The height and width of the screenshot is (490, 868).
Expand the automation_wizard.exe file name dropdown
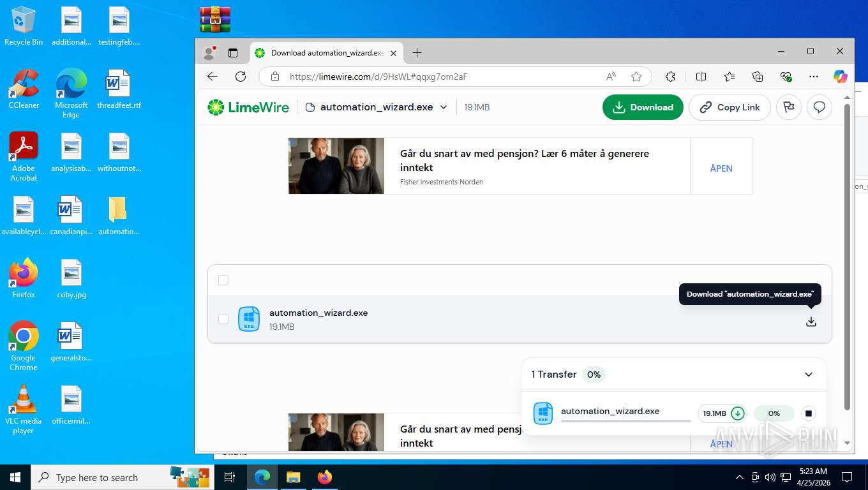point(444,107)
